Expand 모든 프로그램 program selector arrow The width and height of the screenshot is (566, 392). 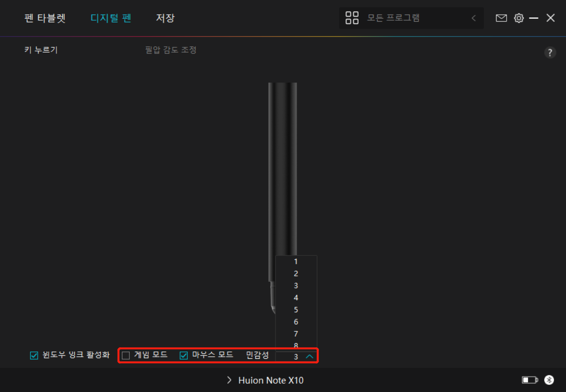[x=473, y=18]
